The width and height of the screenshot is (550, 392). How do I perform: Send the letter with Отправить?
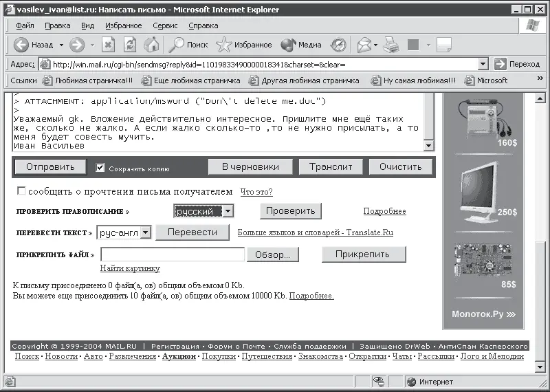pos(50,167)
